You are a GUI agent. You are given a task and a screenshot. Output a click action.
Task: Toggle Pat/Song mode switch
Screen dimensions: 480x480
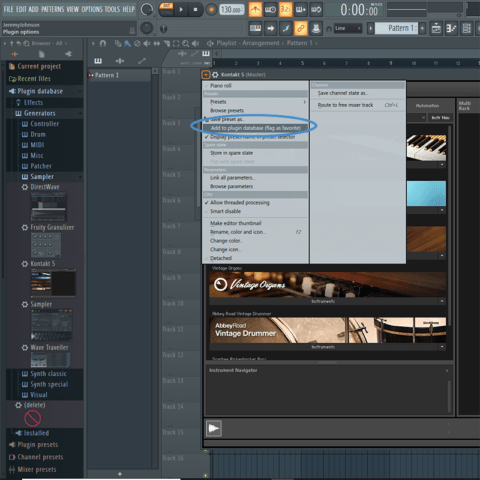click(x=166, y=9)
